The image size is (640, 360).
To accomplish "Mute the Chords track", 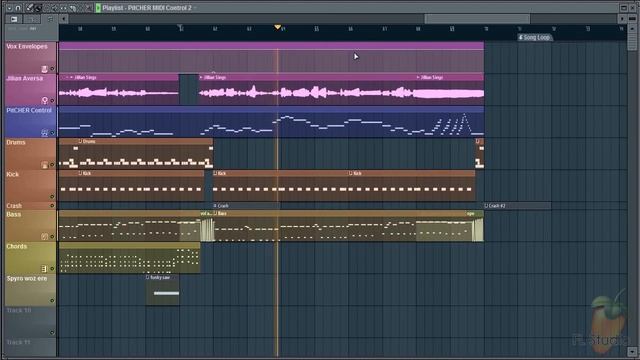I will point(52,269).
